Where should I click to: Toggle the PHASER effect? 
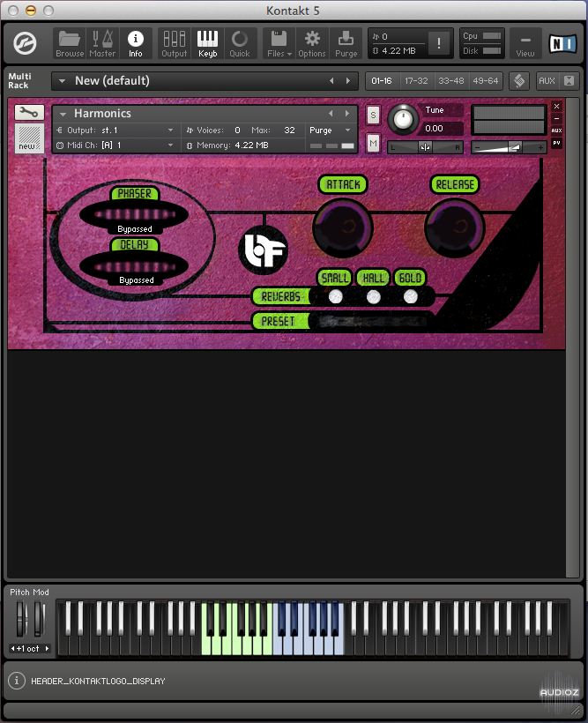135,194
